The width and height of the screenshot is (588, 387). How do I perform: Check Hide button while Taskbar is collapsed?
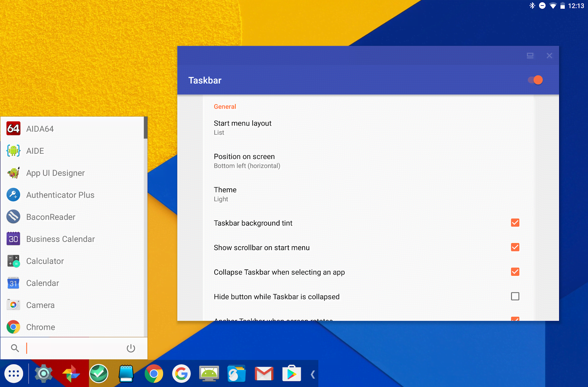click(515, 296)
